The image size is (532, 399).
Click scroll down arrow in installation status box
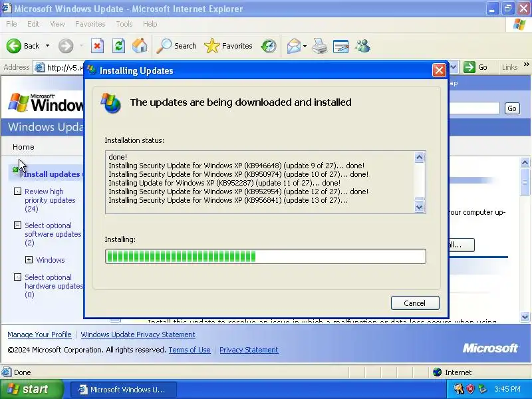tap(420, 207)
